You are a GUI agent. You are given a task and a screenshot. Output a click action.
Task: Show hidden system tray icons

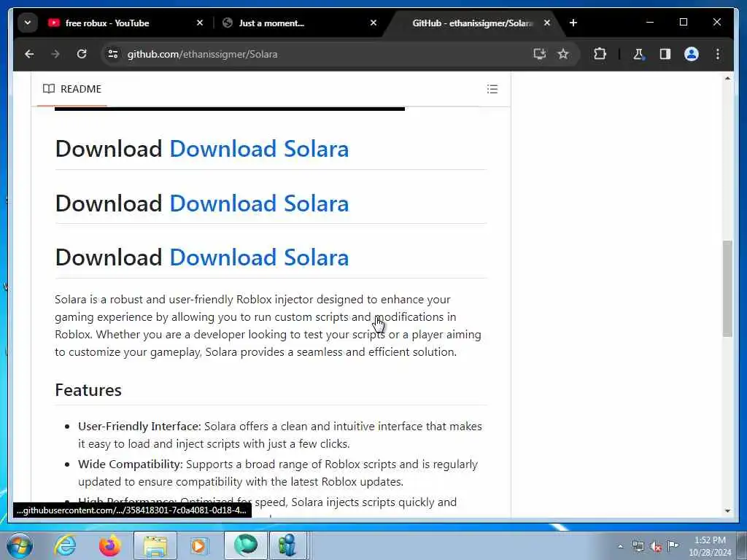(x=620, y=546)
